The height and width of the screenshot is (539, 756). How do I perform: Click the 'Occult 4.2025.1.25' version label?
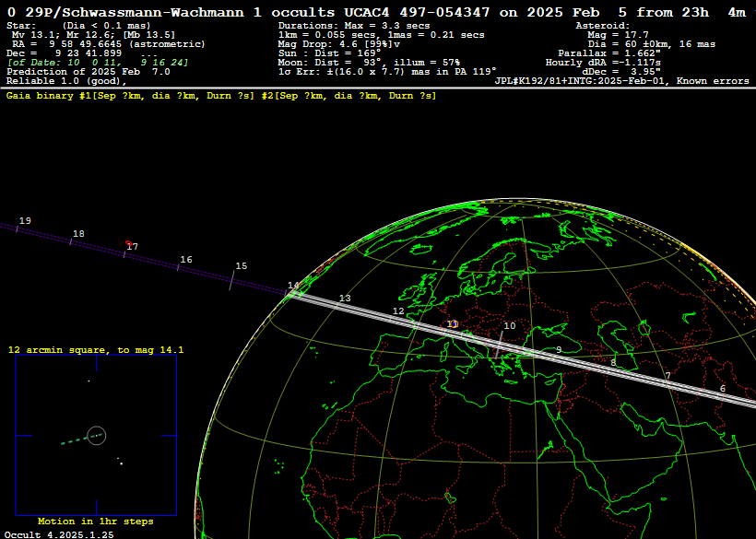pos(59,534)
